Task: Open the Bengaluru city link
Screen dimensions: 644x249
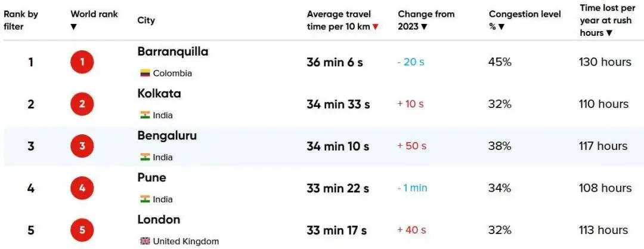Action: (167, 136)
